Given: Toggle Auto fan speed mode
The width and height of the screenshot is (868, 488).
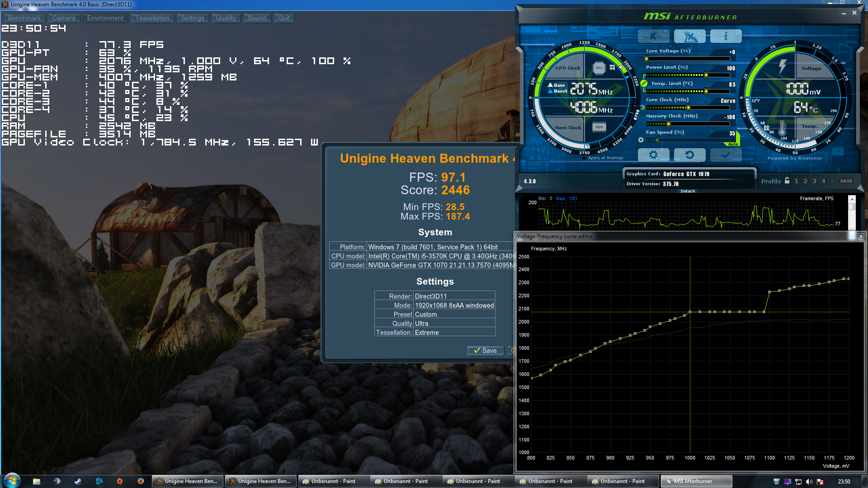Looking at the screenshot, I should tap(733, 144).
